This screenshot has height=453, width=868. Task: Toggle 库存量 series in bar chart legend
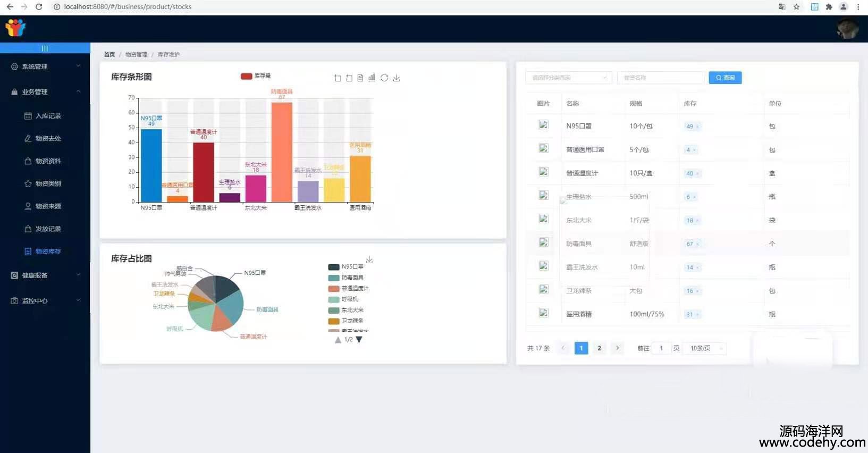coord(256,76)
